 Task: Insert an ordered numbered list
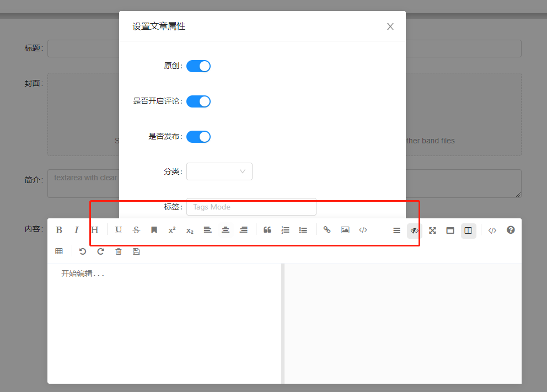pyautogui.click(x=286, y=230)
